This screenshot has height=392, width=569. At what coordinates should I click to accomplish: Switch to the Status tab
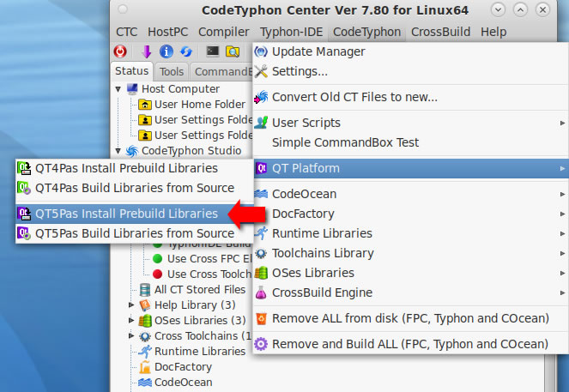click(131, 70)
